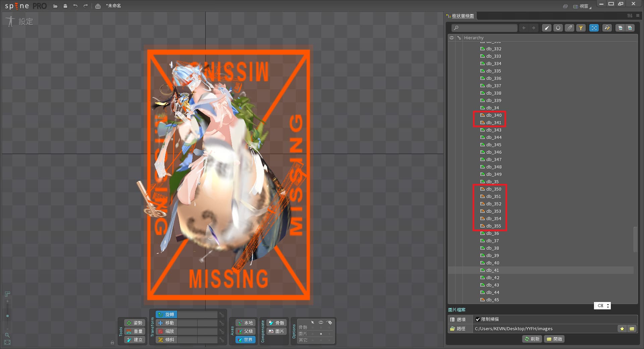
Task: Browse for images folder icon
Action: click(632, 329)
